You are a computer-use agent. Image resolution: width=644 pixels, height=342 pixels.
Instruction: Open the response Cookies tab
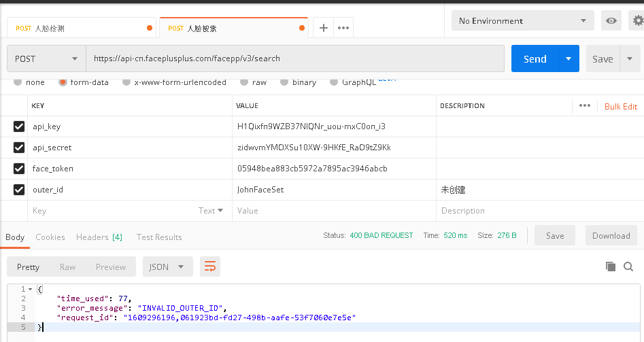[50, 237]
